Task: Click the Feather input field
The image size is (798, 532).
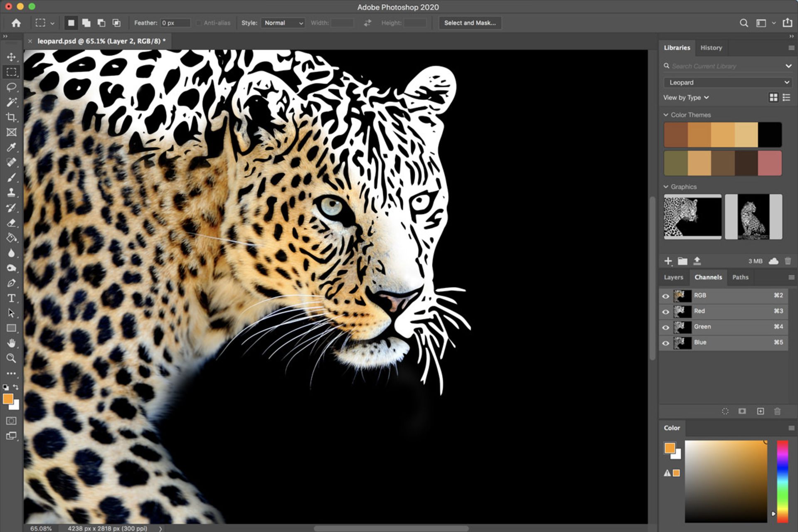Action: [x=175, y=23]
